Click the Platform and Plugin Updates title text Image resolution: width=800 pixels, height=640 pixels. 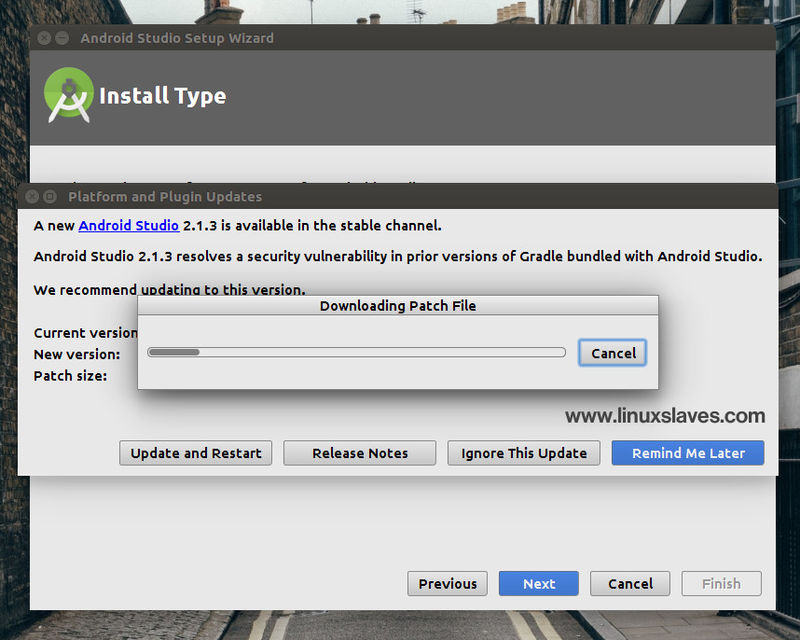click(x=165, y=197)
